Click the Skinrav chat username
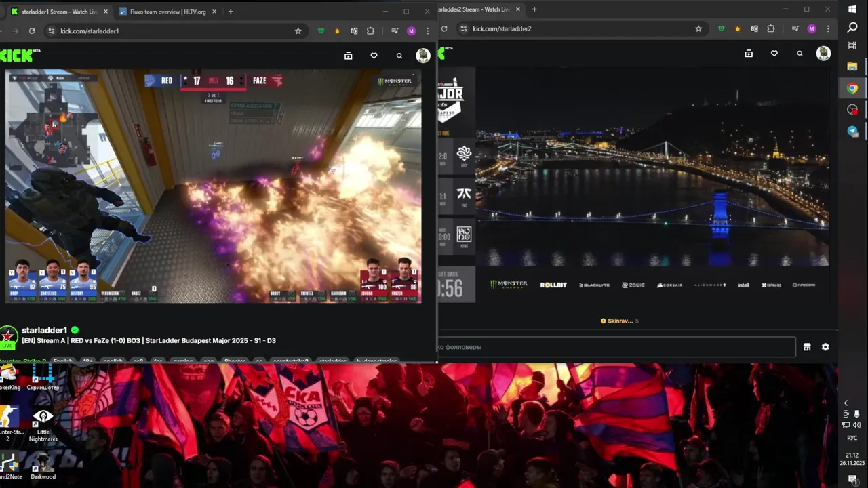Image resolution: width=868 pixels, height=488 pixels. coord(620,321)
